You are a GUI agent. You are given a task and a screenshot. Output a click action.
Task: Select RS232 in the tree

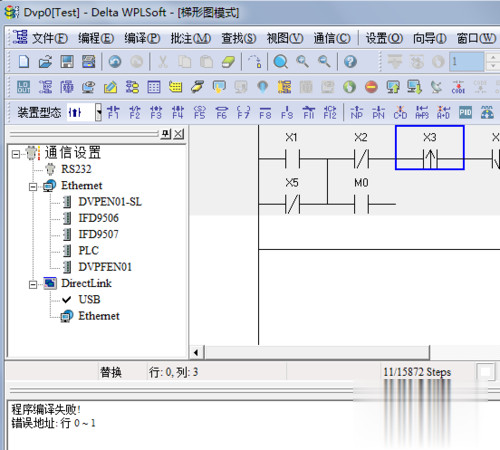point(76,169)
